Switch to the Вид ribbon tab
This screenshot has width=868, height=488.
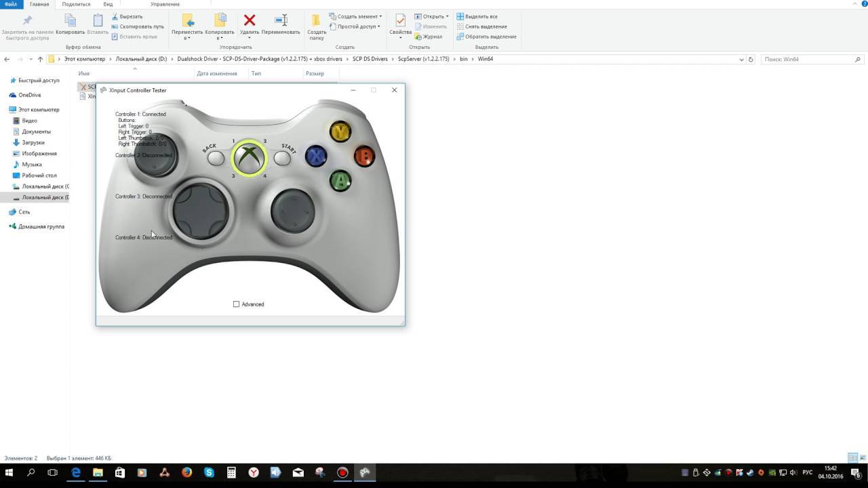coord(108,4)
